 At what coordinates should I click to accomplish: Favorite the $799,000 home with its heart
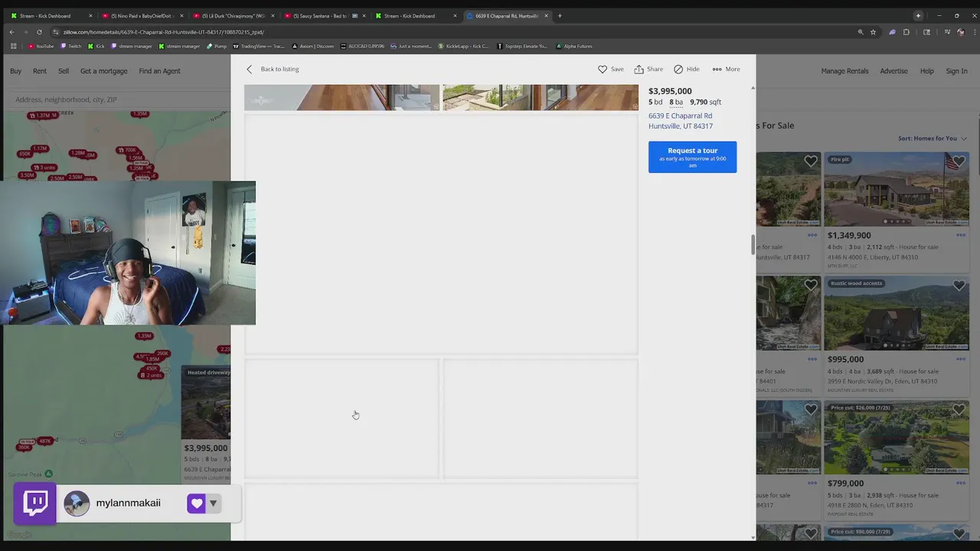(959, 410)
